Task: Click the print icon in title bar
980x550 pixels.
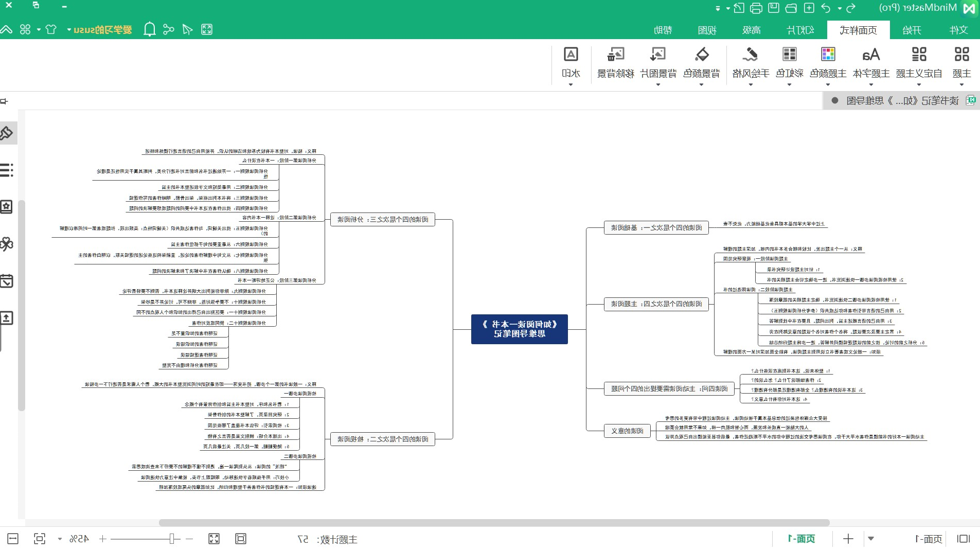Action: tap(756, 8)
